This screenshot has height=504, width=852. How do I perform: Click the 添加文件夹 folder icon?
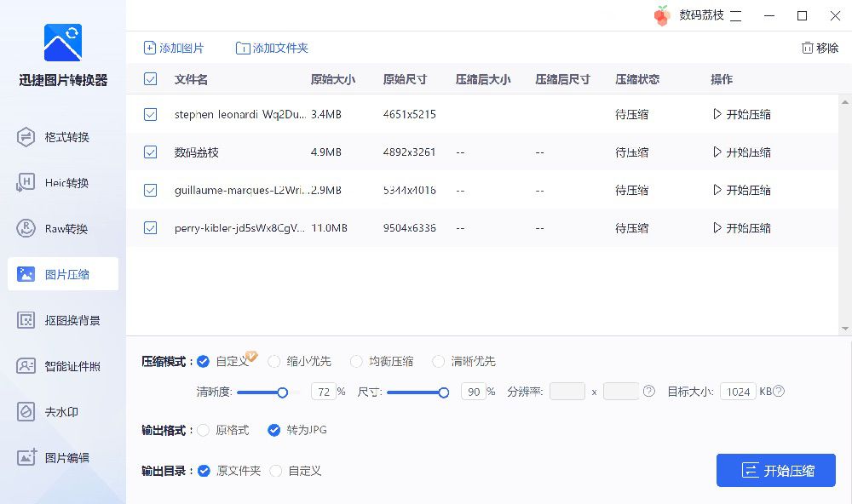tap(242, 49)
